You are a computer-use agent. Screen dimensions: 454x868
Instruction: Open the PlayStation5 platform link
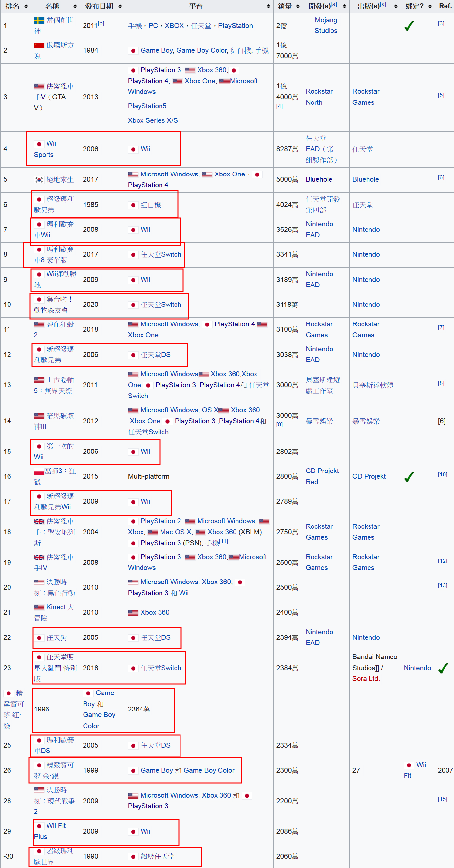click(x=147, y=106)
